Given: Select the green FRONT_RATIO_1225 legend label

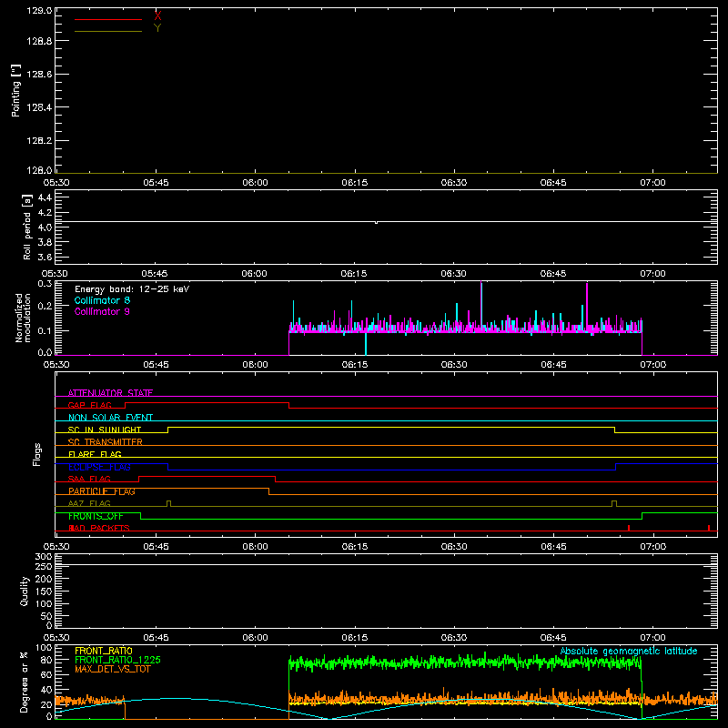Looking at the screenshot, I should (x=118, y=660).
